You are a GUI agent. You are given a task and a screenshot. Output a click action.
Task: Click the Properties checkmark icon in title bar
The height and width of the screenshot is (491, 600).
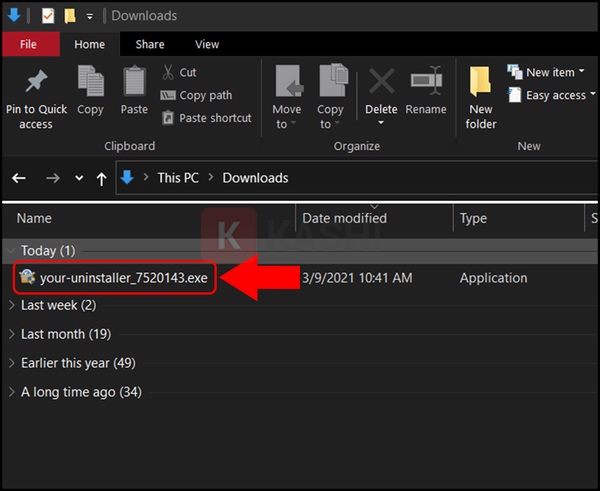48,16
